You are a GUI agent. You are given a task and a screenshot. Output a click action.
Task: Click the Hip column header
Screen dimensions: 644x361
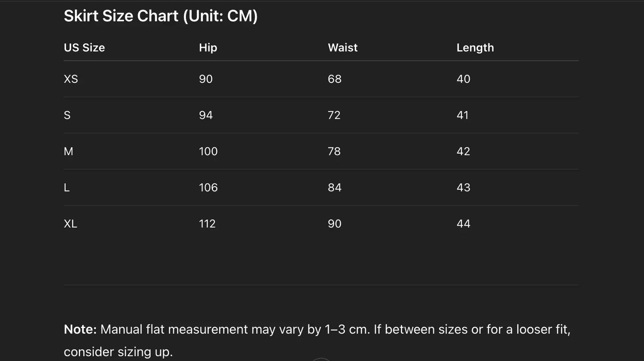[x=208, y=48]
